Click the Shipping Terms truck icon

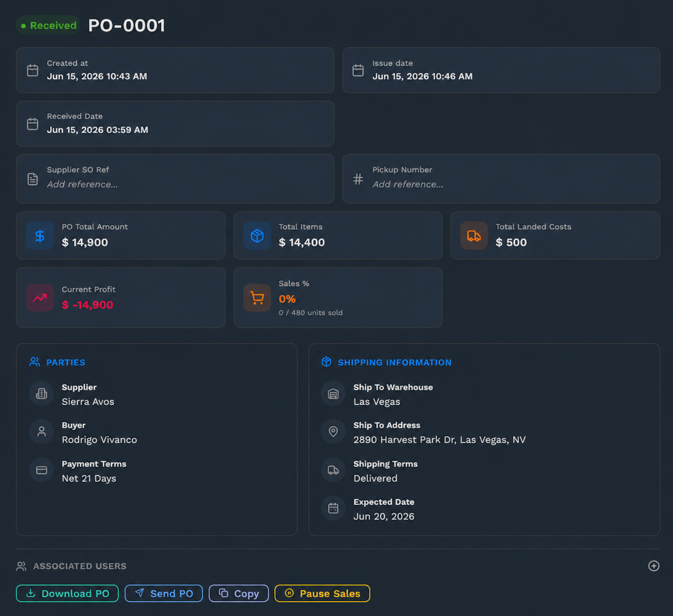(x=333, y=470)
